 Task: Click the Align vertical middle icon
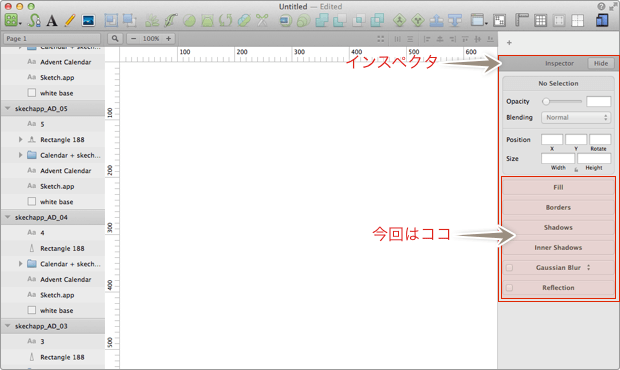pyautogui.click(x=478, y=39)
